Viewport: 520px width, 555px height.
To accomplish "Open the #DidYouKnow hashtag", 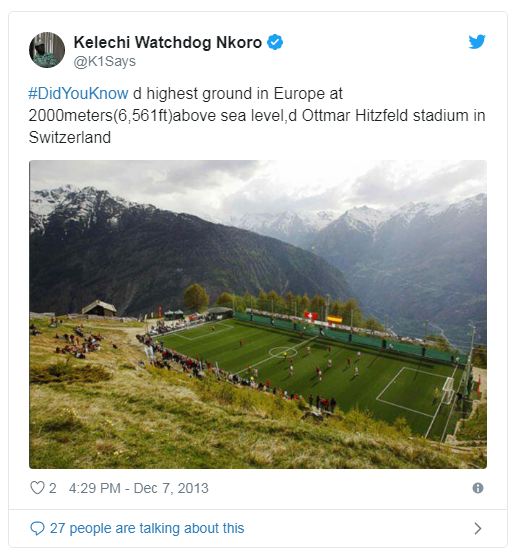I will tap(78, 94).
